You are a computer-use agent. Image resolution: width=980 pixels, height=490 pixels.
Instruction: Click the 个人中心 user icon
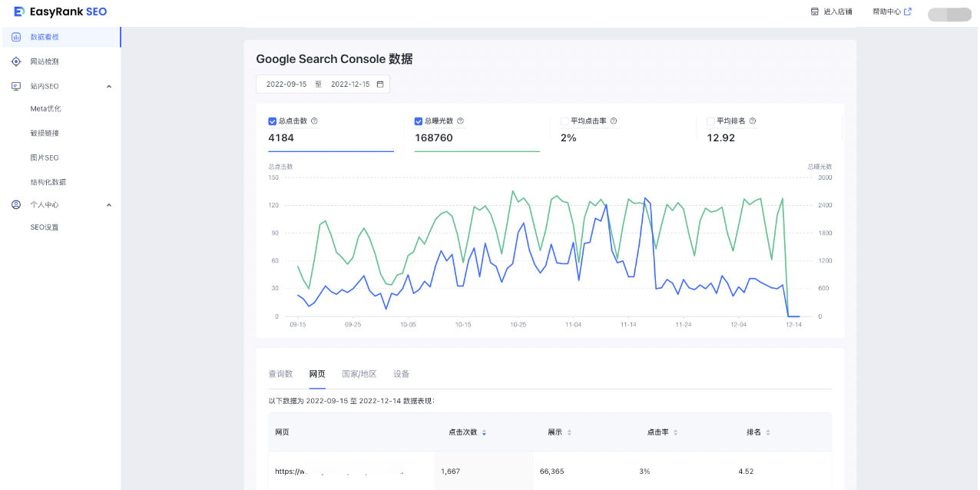pos(16,205)
